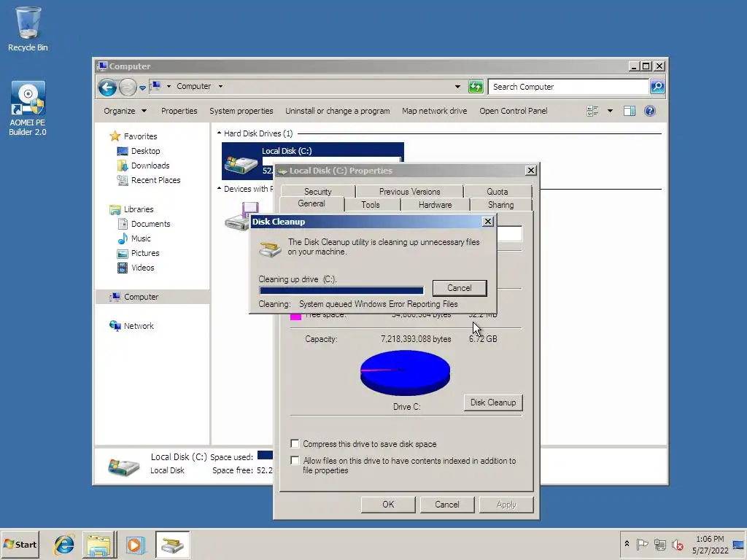Image resolution: width=747 pixels, height=560 pixels.
Task: Switch to the Tools tab
Action: click(x=370, y=205)
